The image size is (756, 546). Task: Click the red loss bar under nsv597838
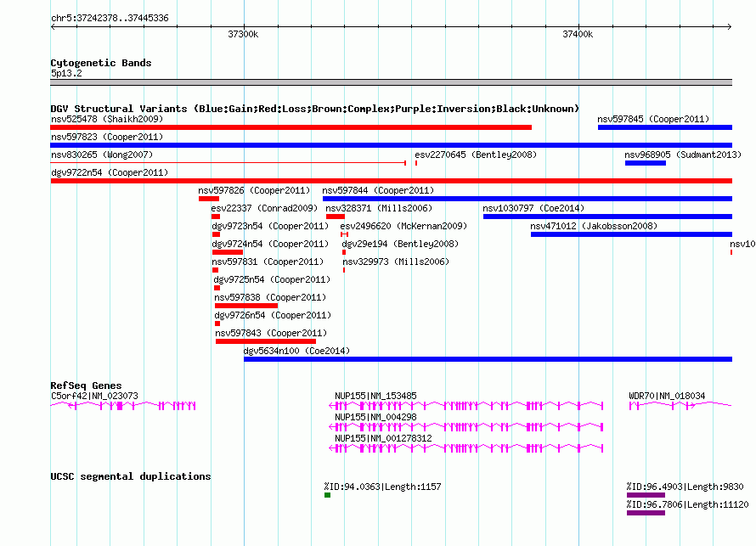point(246,306)
